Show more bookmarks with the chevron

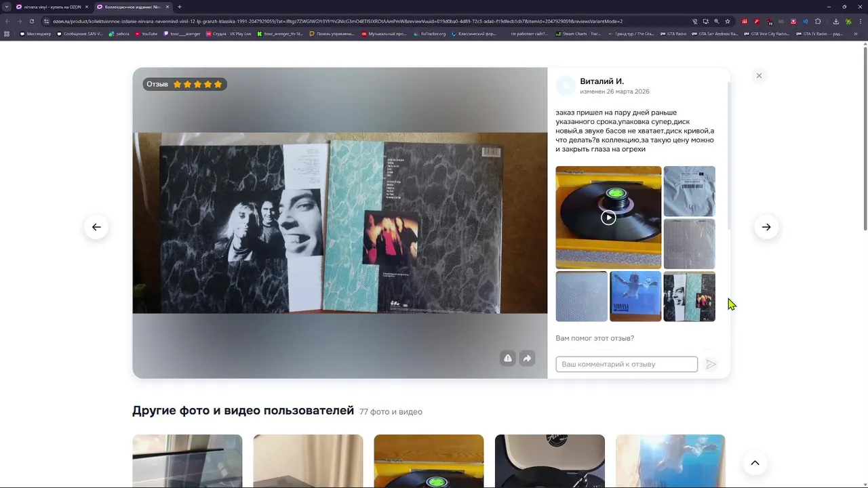coord(856,34)
